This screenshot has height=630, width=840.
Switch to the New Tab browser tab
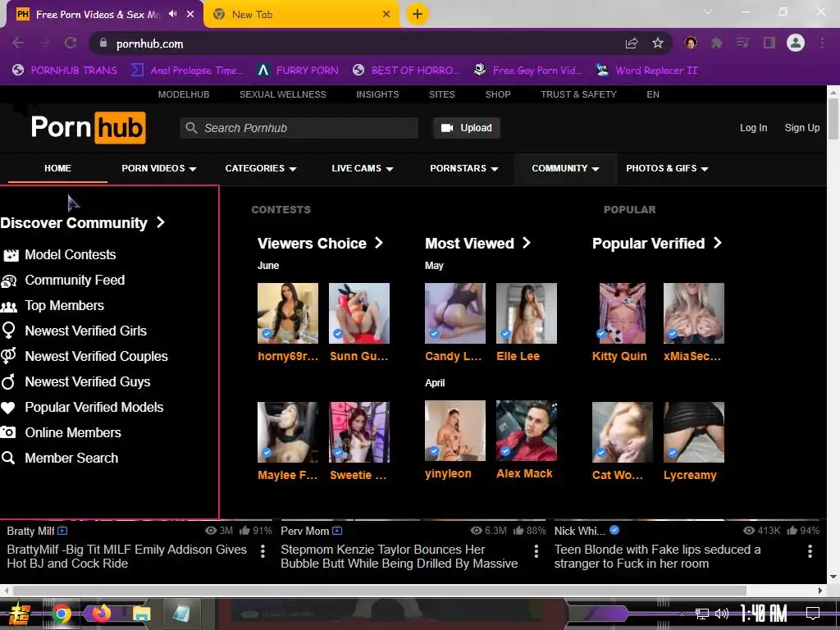pos(300,15)
